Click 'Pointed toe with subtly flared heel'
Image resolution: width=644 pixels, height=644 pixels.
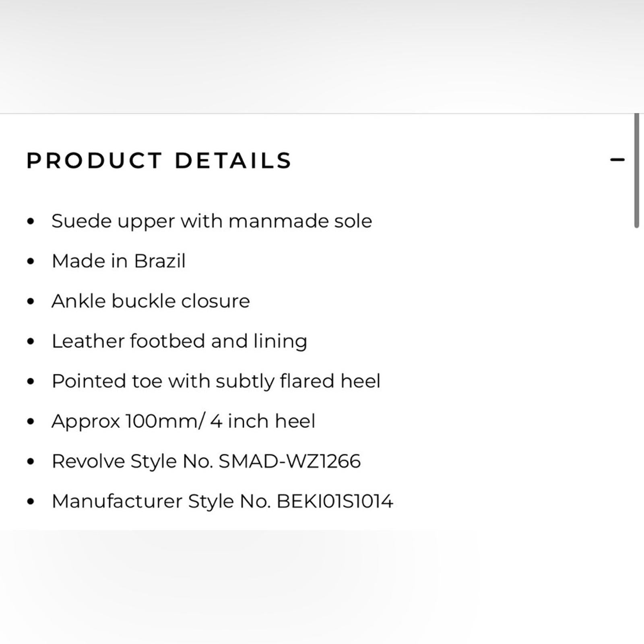point(216,381)
